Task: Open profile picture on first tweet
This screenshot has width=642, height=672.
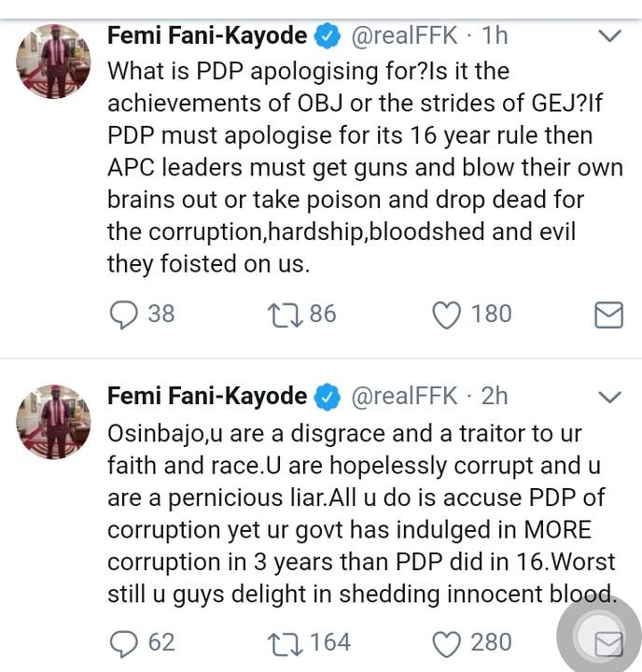Action: [54, 61]
